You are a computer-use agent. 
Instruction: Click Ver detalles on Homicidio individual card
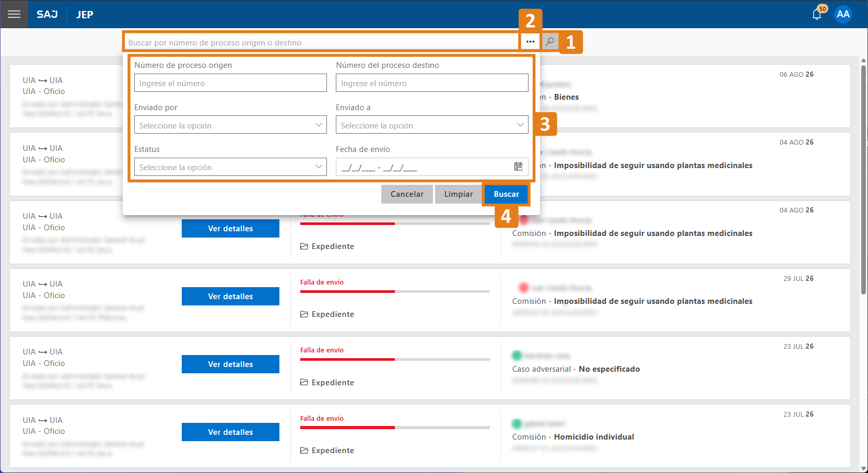230,432
